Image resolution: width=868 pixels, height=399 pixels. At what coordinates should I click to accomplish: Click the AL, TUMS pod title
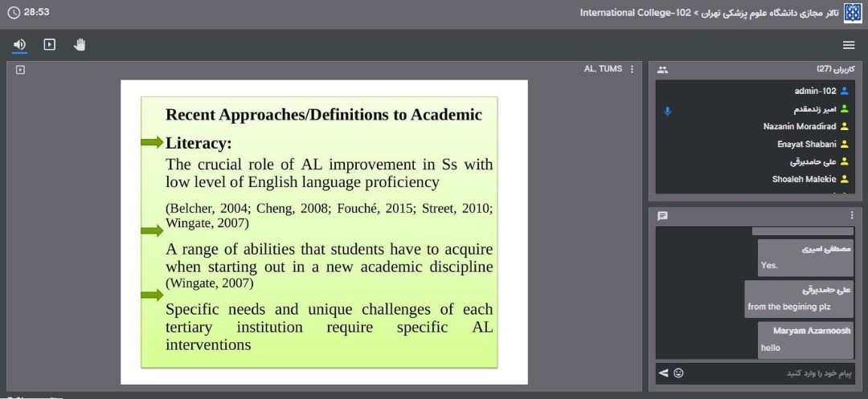(603, 69)
